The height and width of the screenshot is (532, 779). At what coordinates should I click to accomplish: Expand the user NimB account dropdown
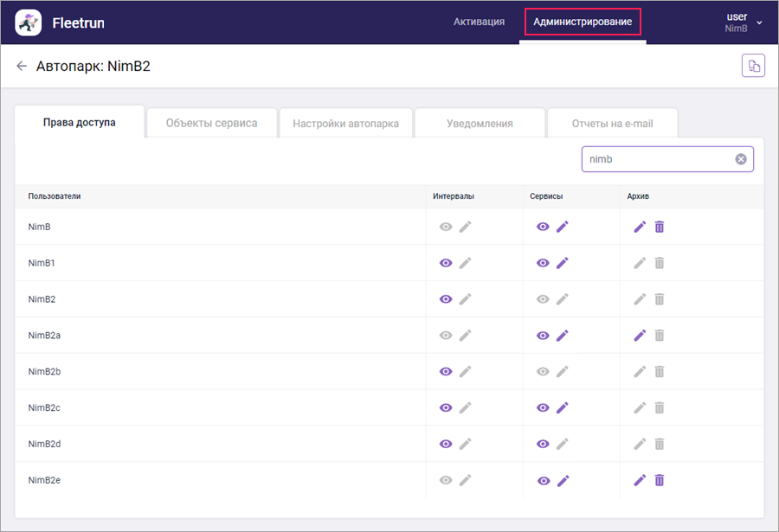point(759,22)
